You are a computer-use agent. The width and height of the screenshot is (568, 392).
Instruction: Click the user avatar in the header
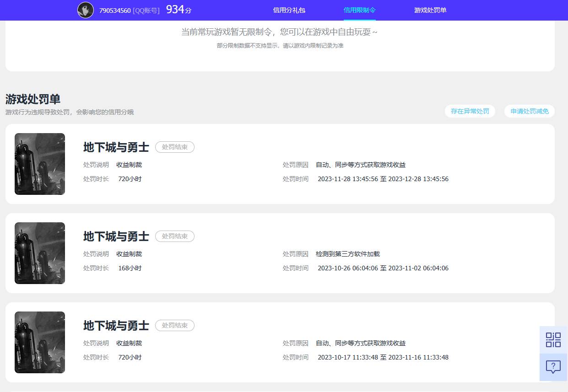pyautogui.click(x=86, y=10)
